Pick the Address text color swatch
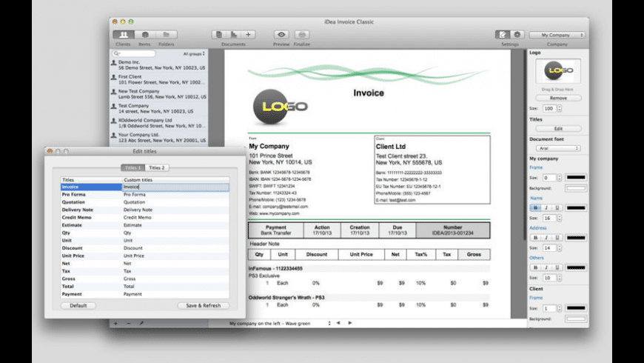Screen dimensions: 644x363 576,238
